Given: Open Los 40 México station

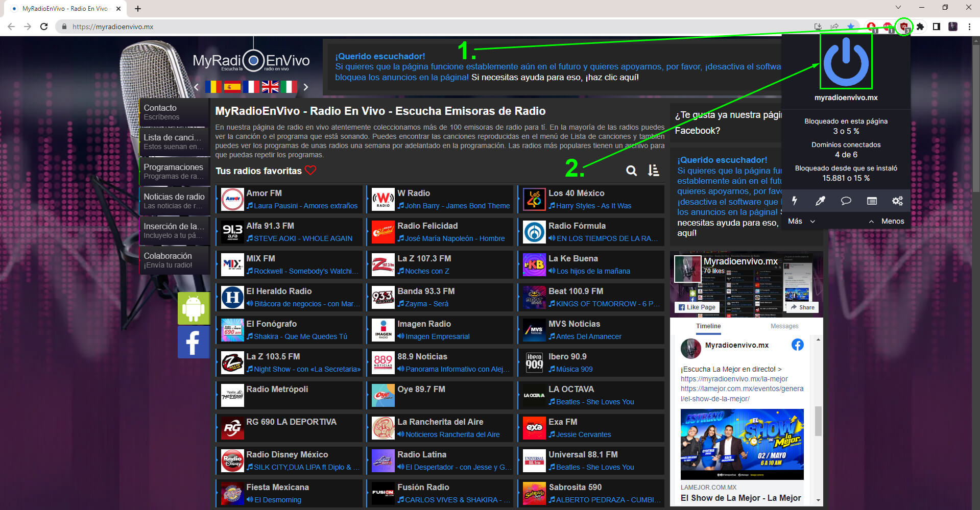Looking at the screenshot, I should point(591,199).
